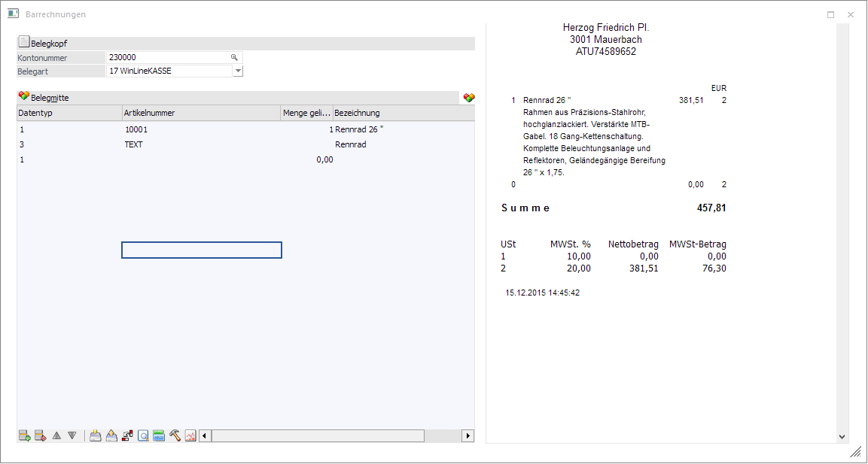Click the green ABCD text icon

coord(159,435)
